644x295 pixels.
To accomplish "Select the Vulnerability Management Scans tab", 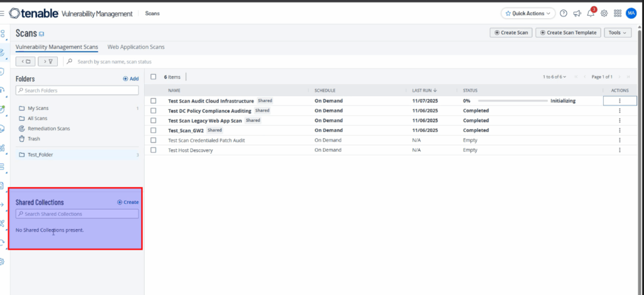I will [x=57, y=47].
